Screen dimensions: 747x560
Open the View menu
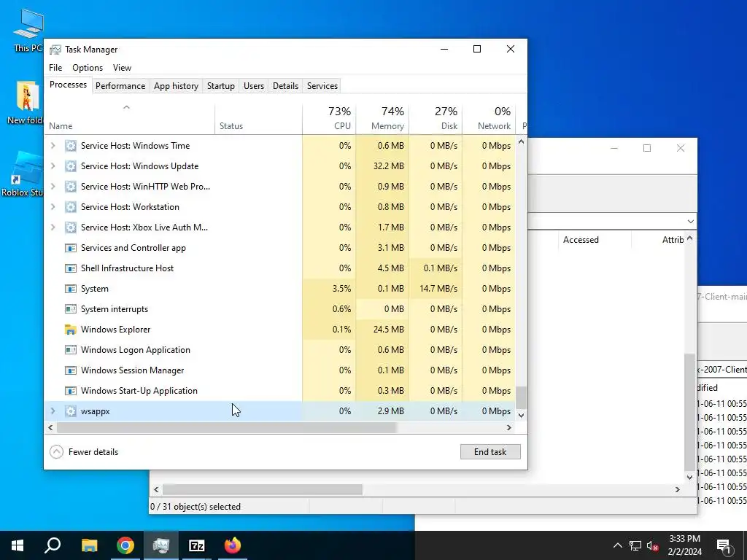click(122, 68)
